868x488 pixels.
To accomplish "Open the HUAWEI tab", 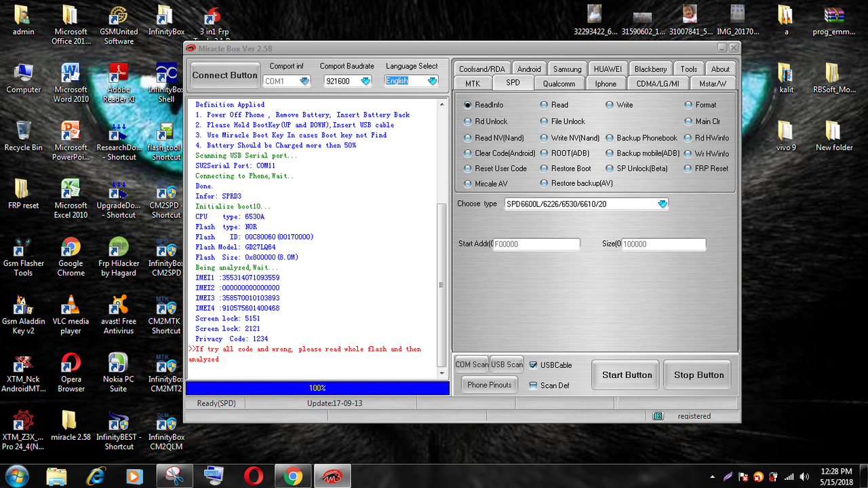I will pos(608,69).
